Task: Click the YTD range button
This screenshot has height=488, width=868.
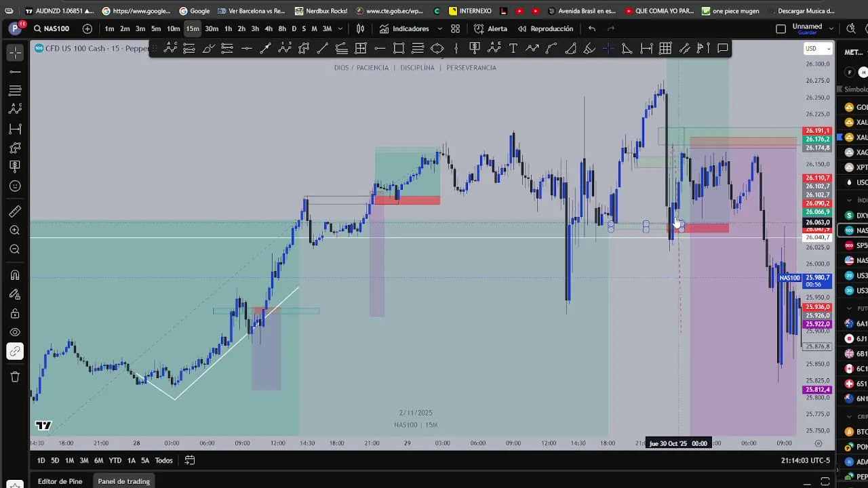Action: [x=115, y=460]
